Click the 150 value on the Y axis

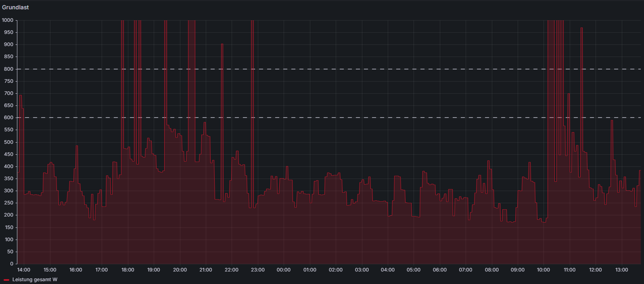click(9, 227)
